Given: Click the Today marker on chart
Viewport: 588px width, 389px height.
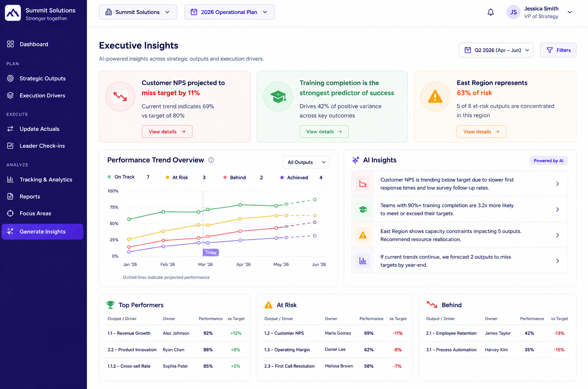Looking at the screenshot, I should (x=211, y=252).
